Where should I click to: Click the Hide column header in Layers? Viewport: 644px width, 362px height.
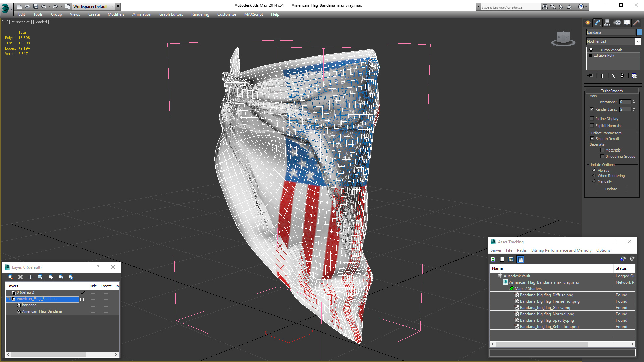[93, 286]
